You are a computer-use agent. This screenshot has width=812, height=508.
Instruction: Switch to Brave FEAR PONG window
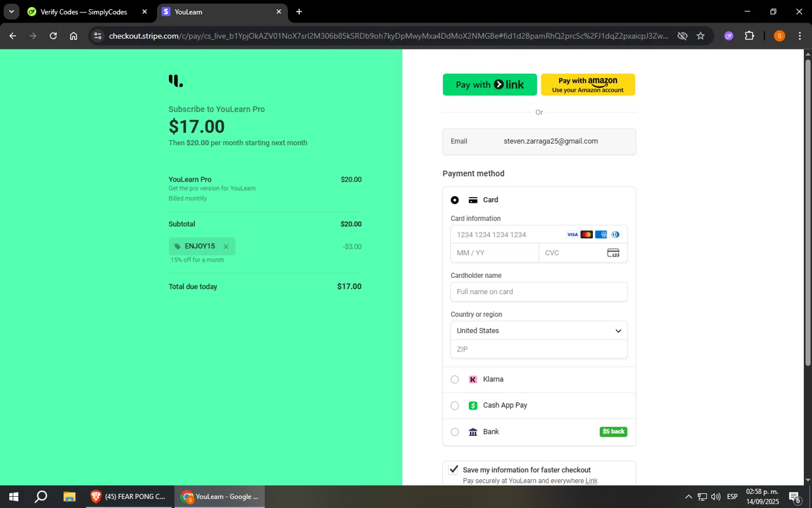(129, 497)
